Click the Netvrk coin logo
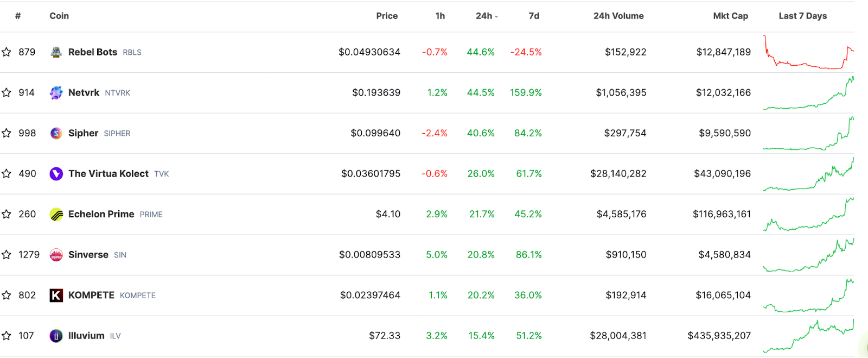Image resolution: width=868 pixels, height=358 pixels. 56,93
